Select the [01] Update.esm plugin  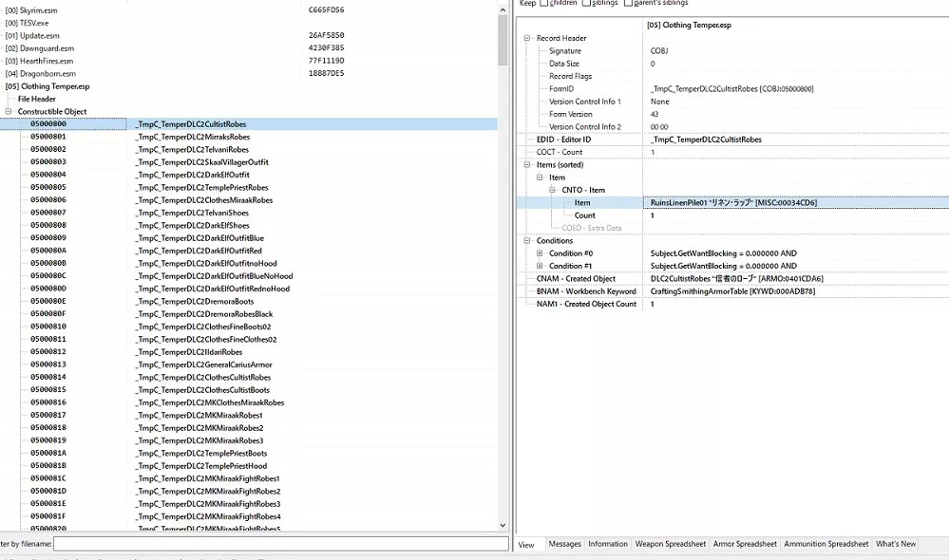tap(32, 36)
